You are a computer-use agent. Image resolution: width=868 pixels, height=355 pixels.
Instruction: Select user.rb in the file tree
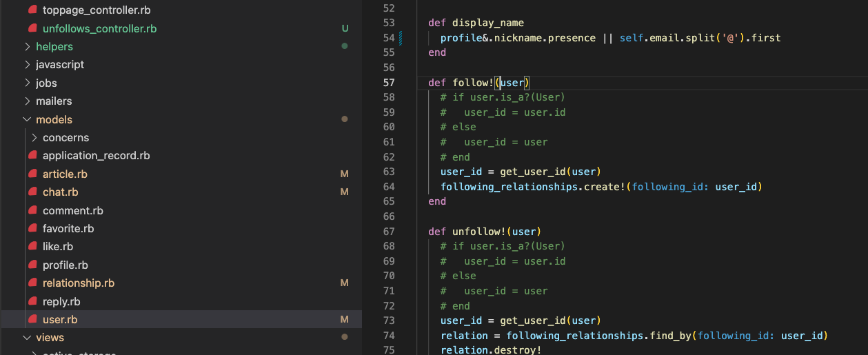[60, 319]
